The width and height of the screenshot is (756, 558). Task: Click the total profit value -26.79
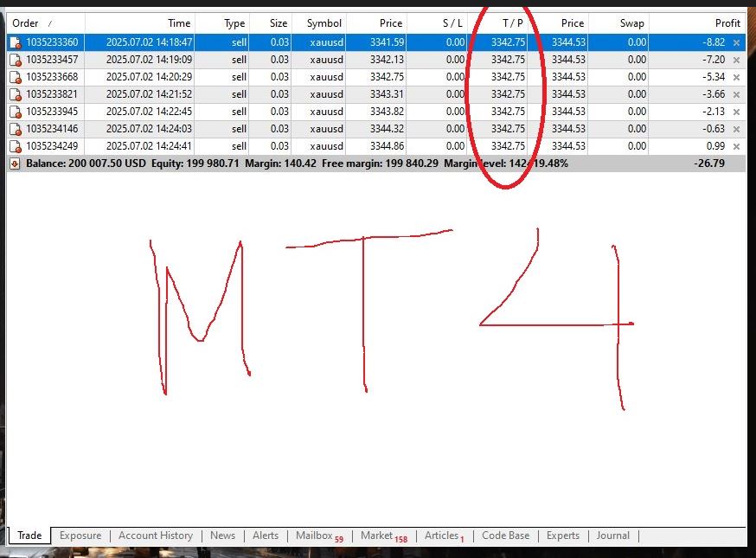tap(709, 164)
